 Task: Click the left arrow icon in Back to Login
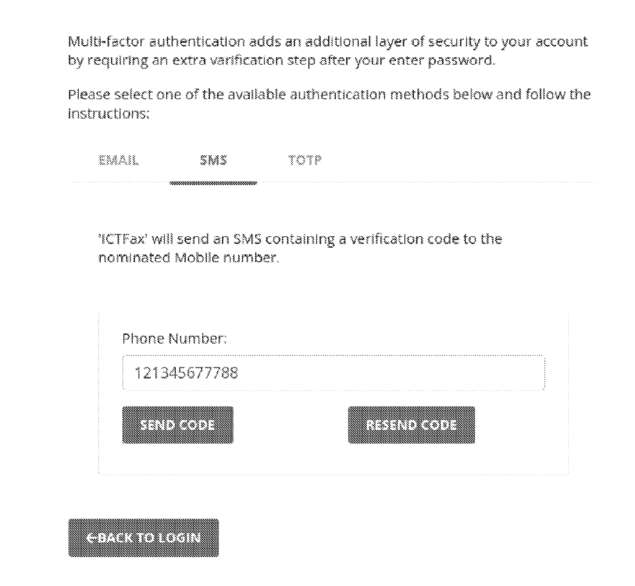click(92, 537)
